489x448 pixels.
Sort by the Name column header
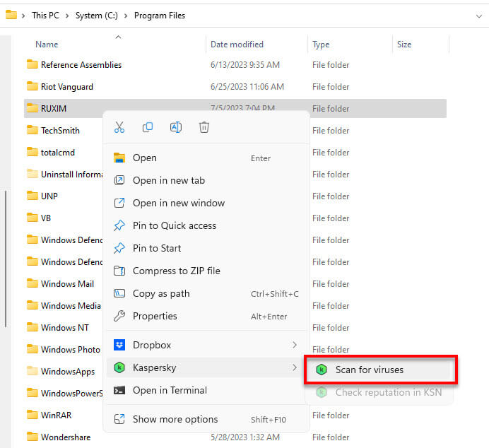47,45
